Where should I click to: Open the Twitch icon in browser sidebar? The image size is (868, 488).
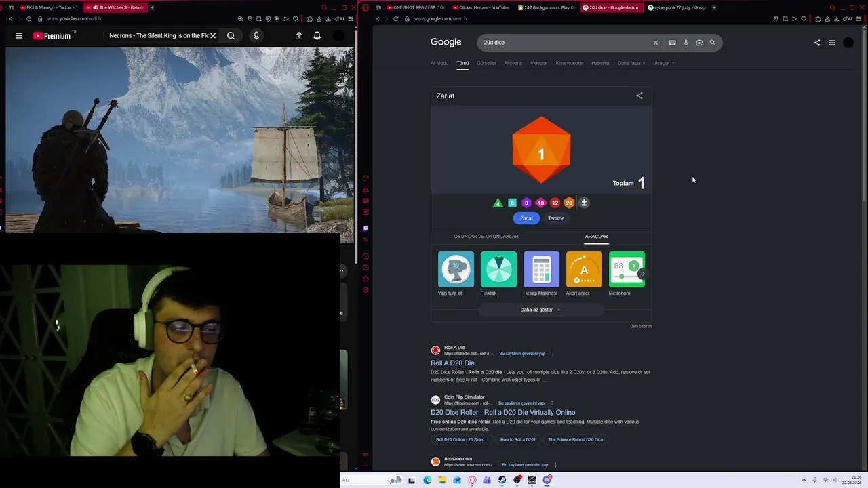[x=366, y=228]
